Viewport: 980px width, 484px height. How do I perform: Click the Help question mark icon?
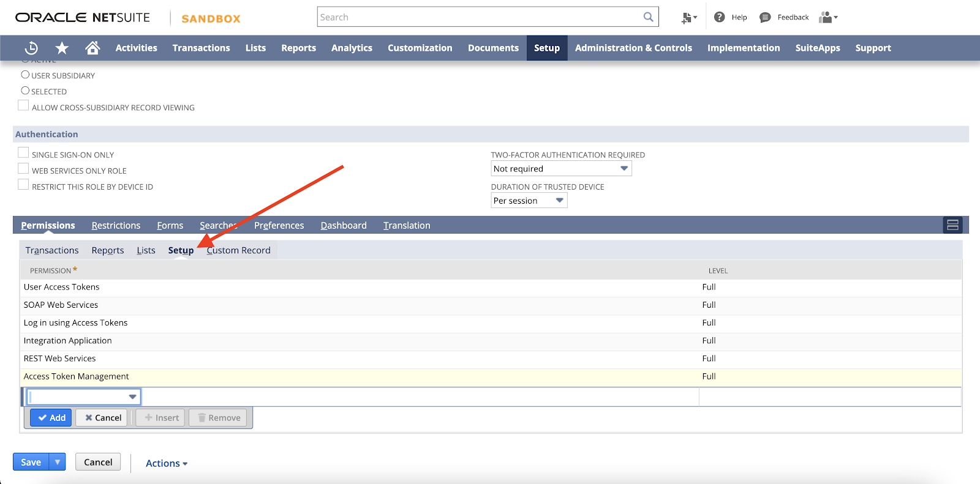point(720,17)
